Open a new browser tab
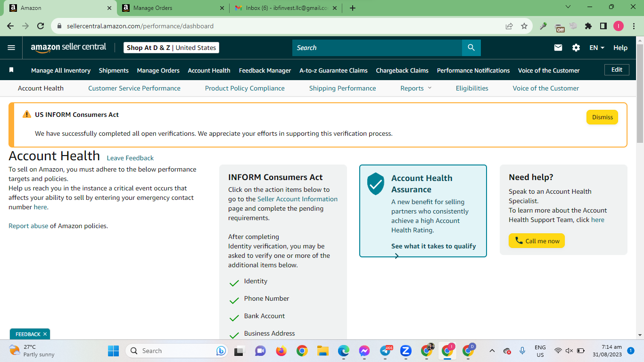Image resolution: width=644 pixels, height=362 pixels. click(x=353, y=8)
